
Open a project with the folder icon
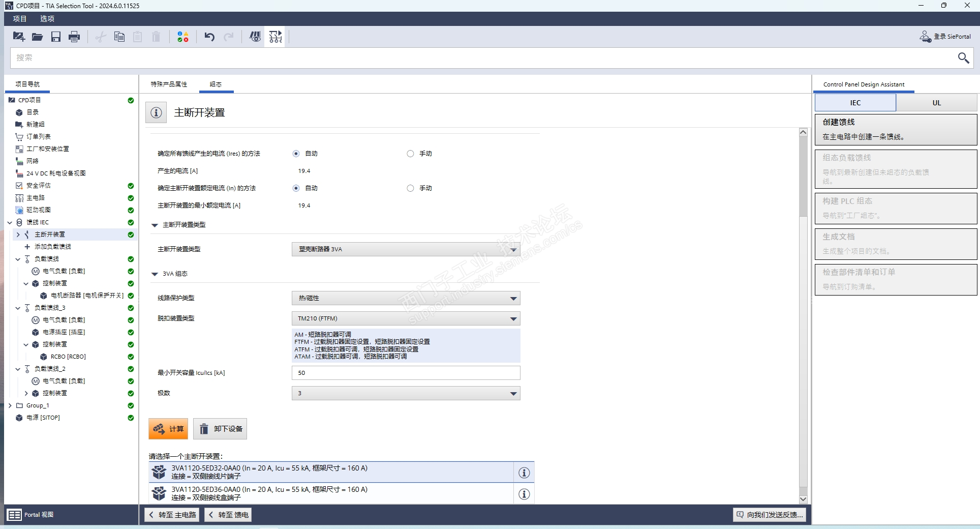pyautogui.click(x=37, y=37)
